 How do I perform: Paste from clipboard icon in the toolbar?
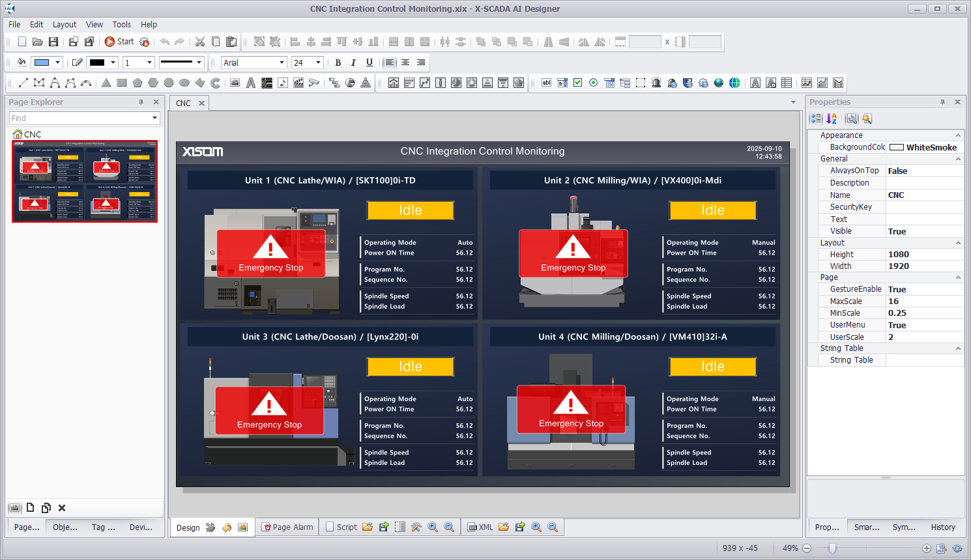tap(231, 42)
